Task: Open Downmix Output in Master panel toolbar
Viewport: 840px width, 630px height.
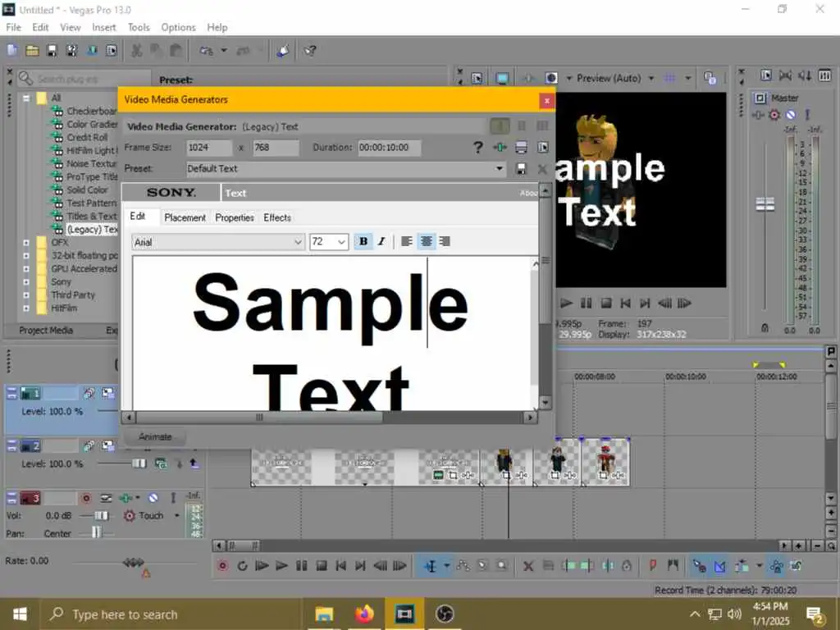Action: pos(785,75)
